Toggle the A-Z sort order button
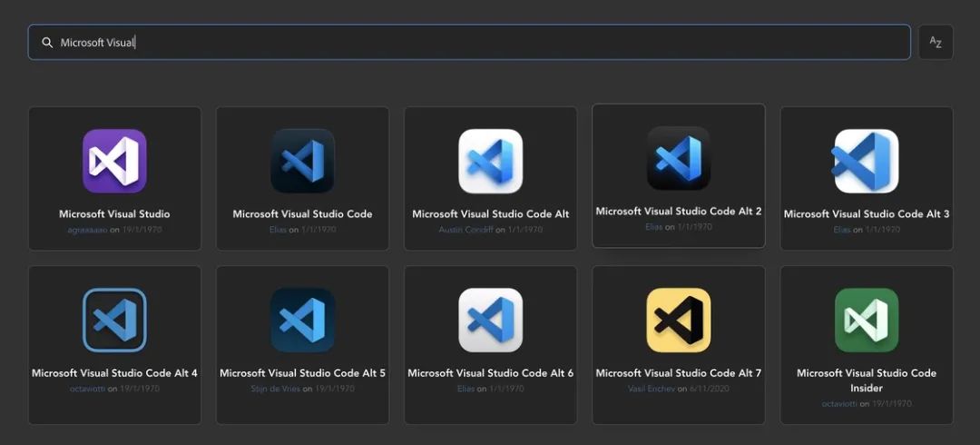Viewport: 980px width, 445px height. point(936,42)
